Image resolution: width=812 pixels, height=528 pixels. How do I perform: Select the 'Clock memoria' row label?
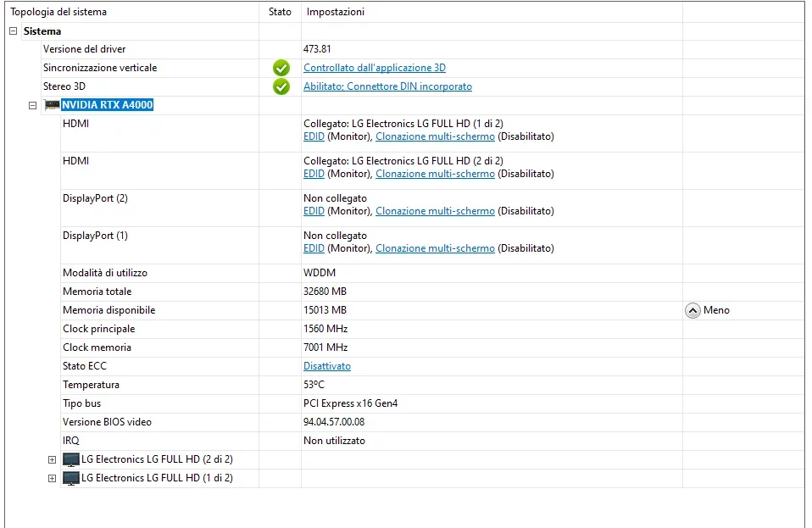point(97,347)
